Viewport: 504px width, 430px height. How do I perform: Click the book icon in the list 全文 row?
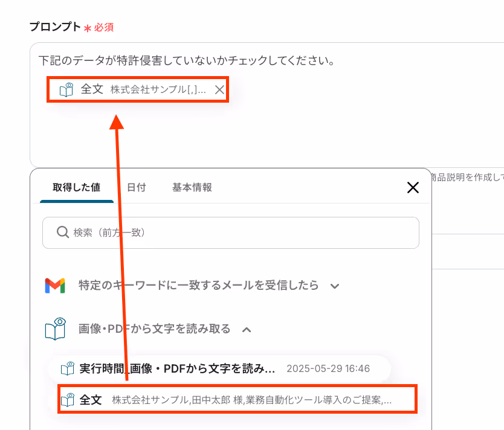(68, 400)
